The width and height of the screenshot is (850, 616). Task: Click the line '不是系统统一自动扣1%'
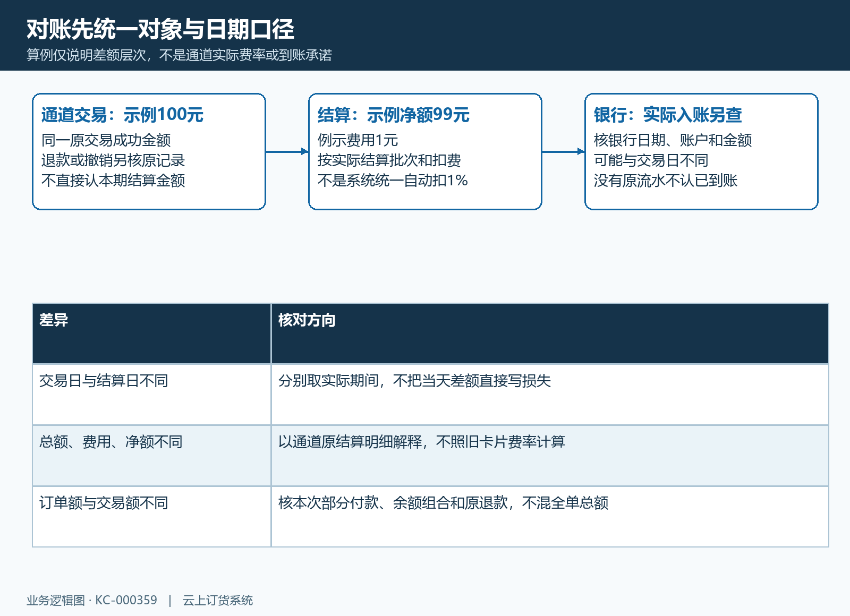point(393,181)
